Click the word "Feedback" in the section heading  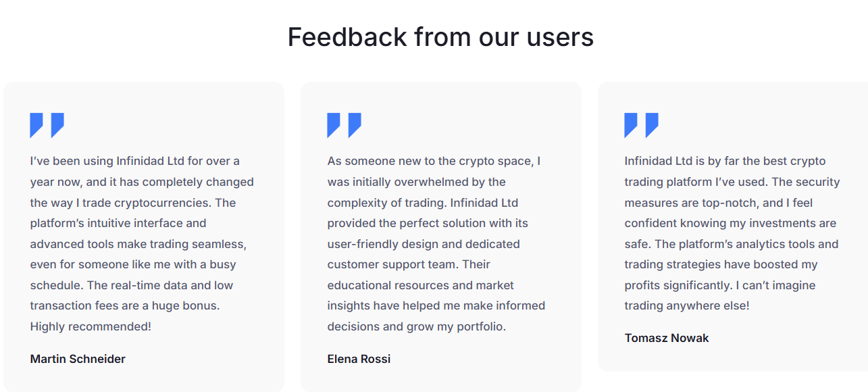347,36
